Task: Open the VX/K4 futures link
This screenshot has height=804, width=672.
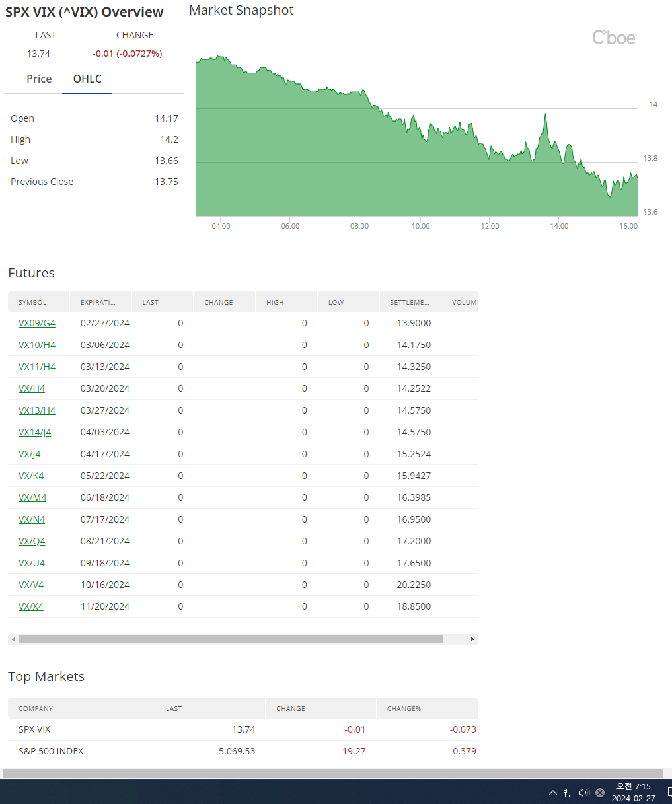Action: point(31,476)
